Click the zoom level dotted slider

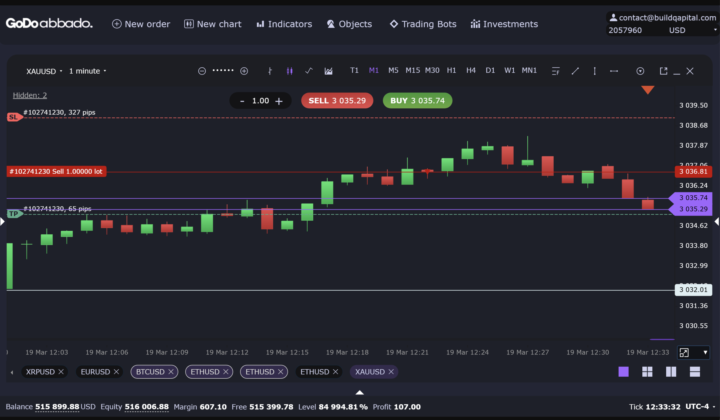pos(223,71)
